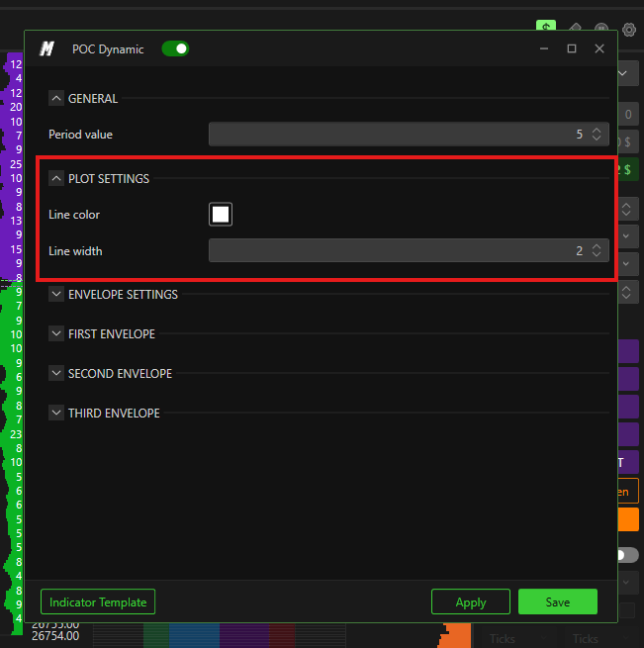
Task: Click the Apply button
Action: pyautogui.click(x=471, y=602)
